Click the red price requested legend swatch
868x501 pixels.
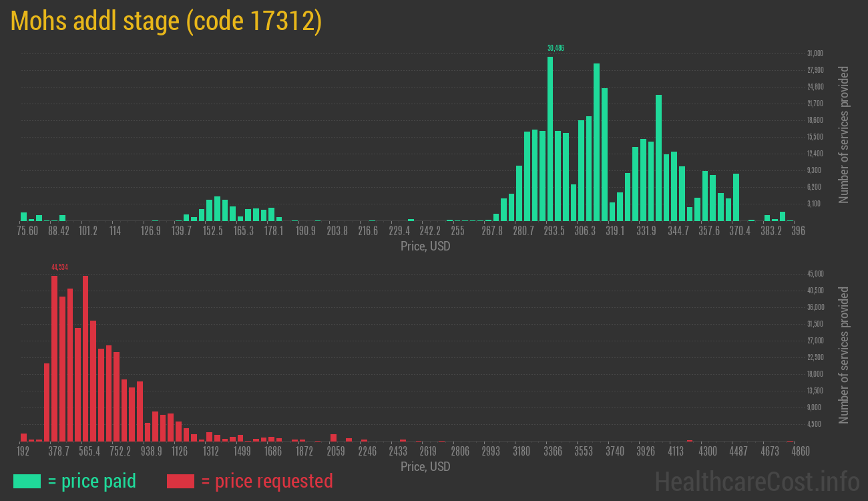click(180, 481)
